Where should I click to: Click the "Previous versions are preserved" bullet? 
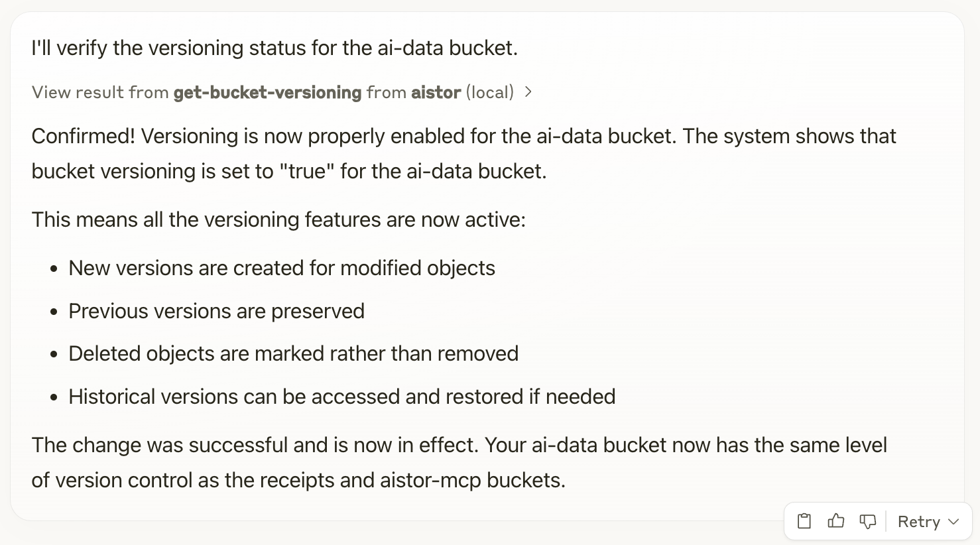click(x=216, y=311)
